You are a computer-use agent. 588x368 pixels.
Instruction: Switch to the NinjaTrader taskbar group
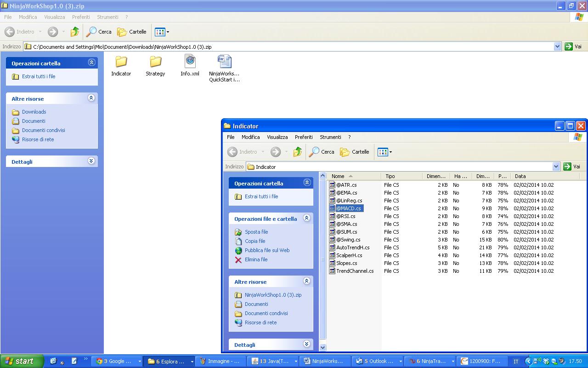(431, 361)
